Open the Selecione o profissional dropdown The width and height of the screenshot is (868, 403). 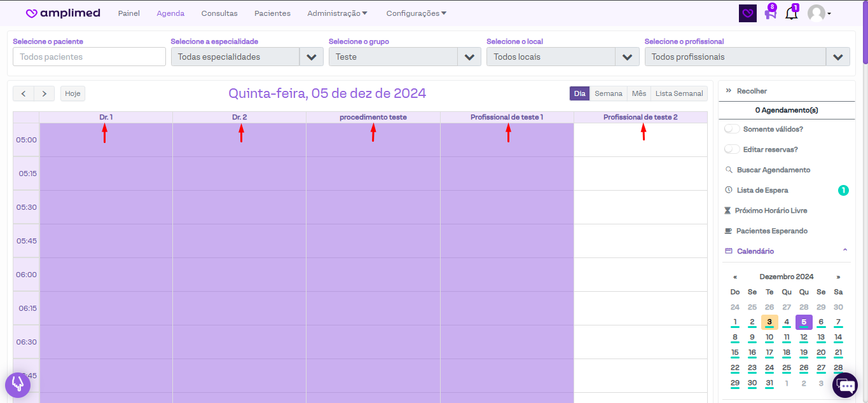pyautogui.click(x=837, y=57)
